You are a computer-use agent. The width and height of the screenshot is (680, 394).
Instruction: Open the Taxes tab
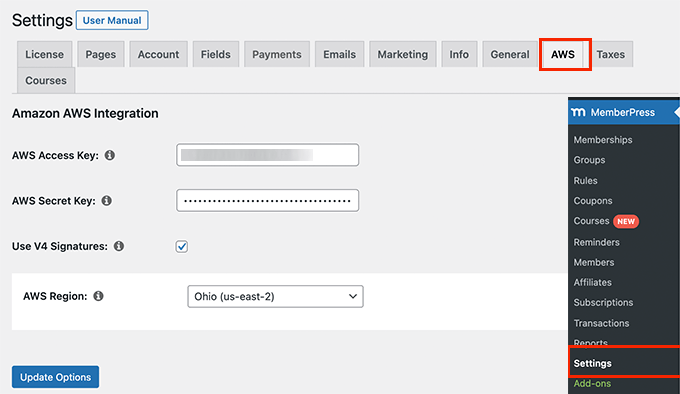click(x=611, y=54)
